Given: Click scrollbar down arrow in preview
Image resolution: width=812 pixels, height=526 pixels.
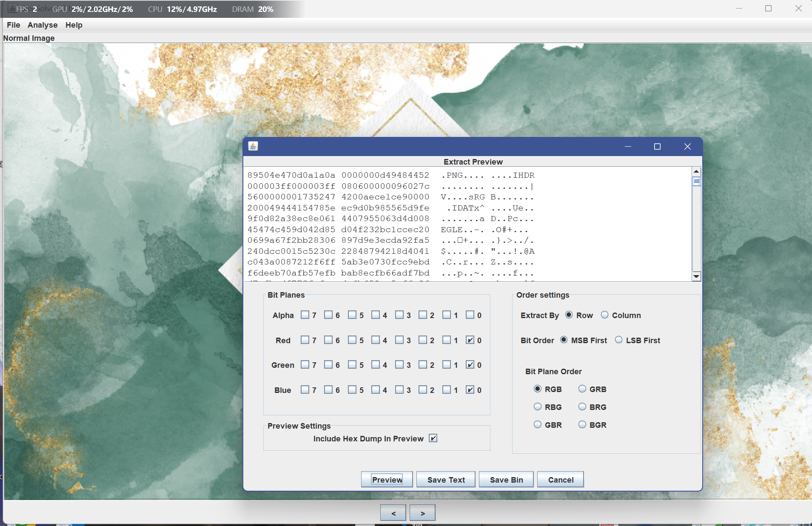Looking at the screenshot, I should tap(696, 276).
